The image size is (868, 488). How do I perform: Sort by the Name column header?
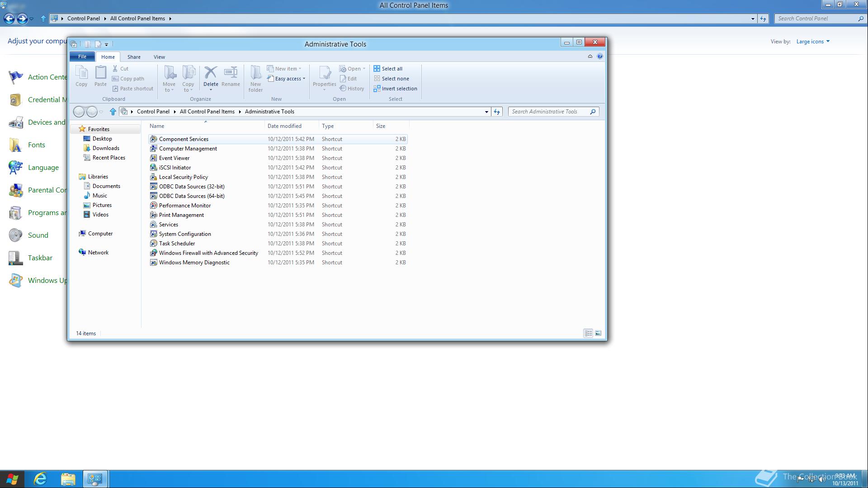[x=206, y=126]
